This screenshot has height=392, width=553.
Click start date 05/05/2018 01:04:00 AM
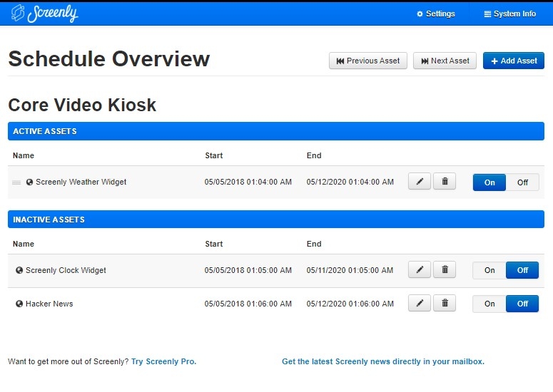point(248,182)
